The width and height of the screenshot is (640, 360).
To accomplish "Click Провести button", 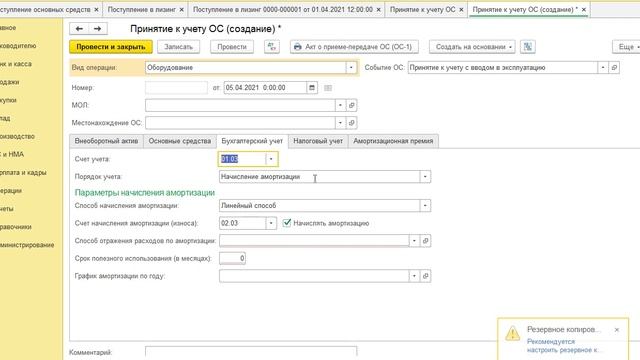I will (232, 47).
